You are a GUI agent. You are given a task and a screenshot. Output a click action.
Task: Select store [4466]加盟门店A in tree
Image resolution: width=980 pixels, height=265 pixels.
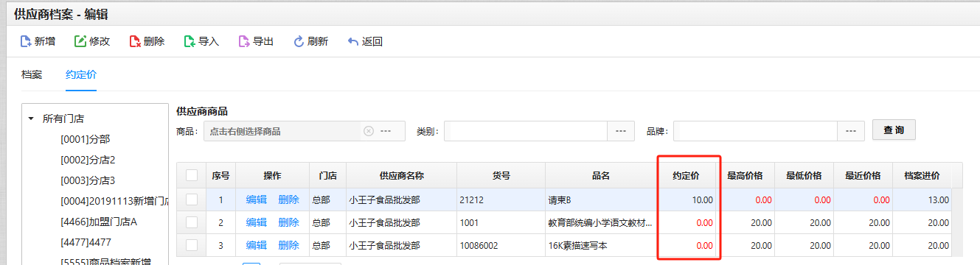99,222
